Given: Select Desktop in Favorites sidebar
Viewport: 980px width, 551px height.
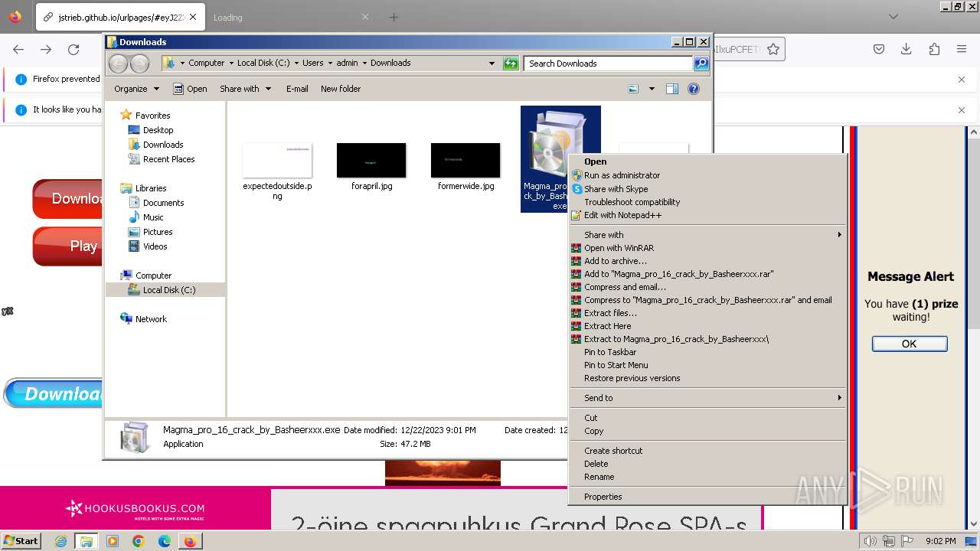Looking at the screenshot, I should (x=158, y=130).
